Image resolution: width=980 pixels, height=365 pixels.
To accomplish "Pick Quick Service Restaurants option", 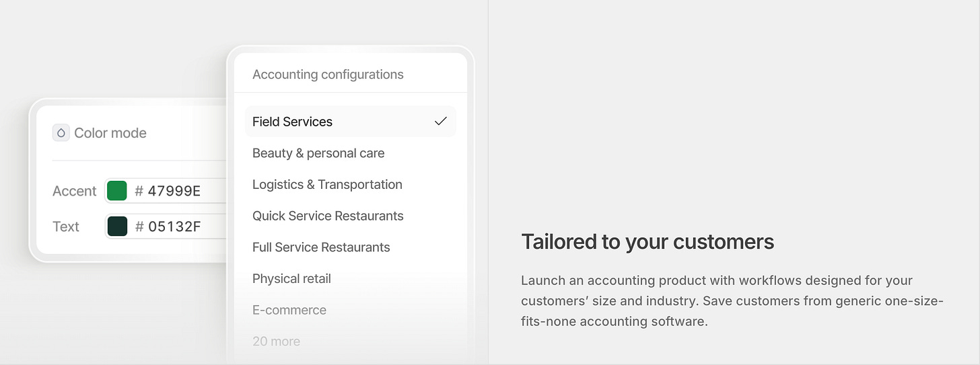I will [328, 216].
